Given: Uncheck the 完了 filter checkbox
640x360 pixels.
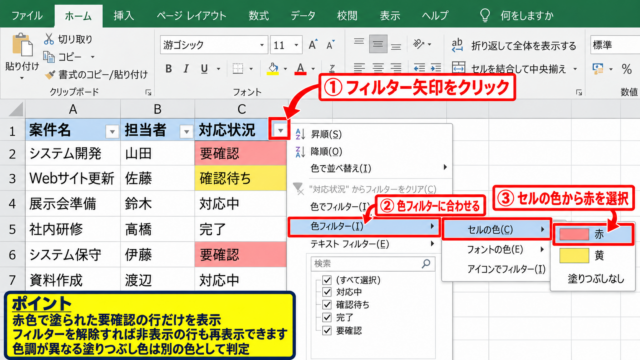Looking at the screenshot, I should [x=327, y=317].
